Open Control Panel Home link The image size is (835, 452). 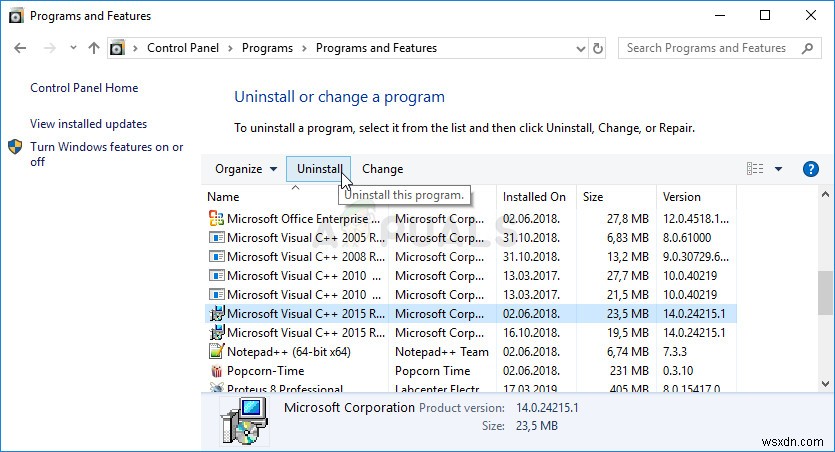click(84, 88)
